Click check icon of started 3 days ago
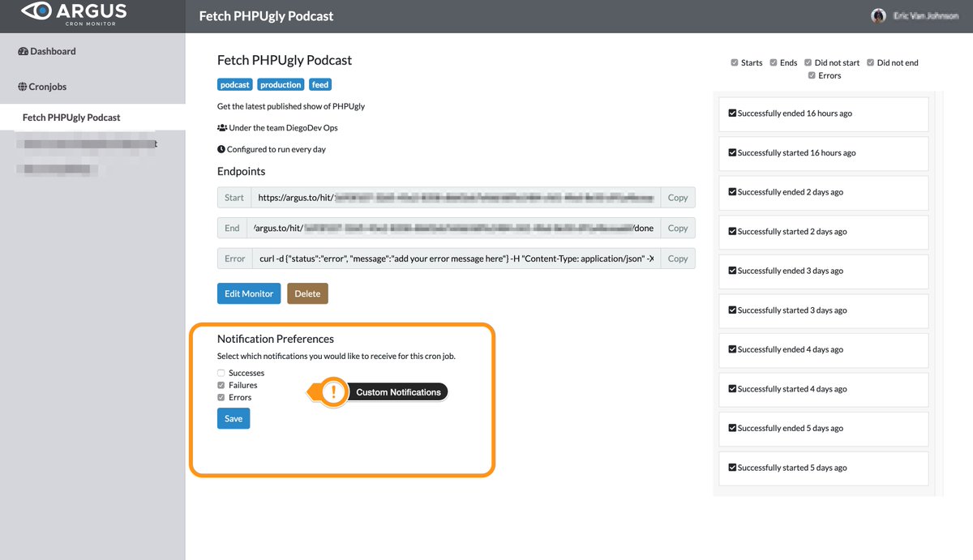973x560 pixels. pos(732,310)
